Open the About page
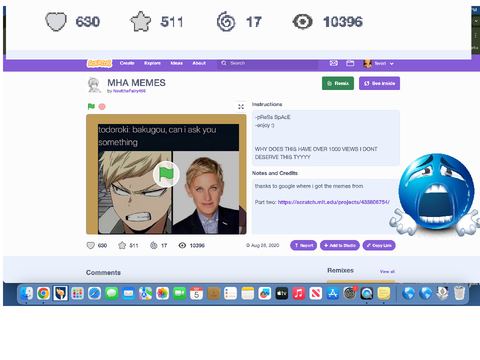480x360 pixels. 199,63
